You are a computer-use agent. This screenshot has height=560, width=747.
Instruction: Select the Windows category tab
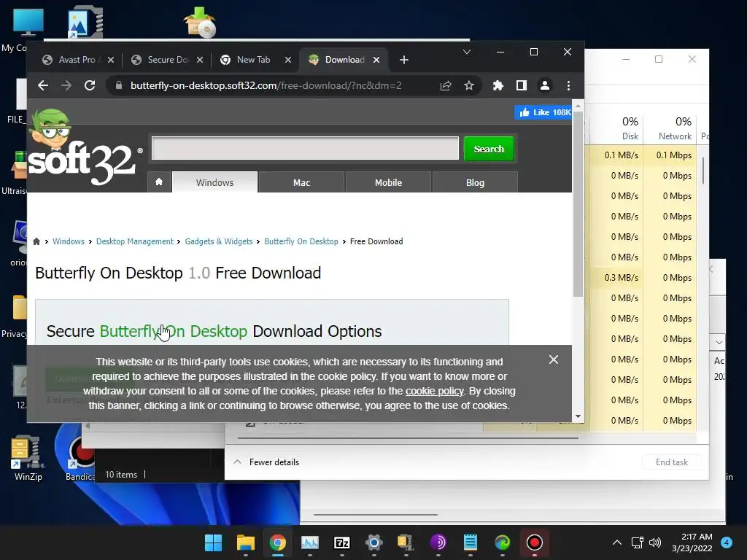(215, 182)
